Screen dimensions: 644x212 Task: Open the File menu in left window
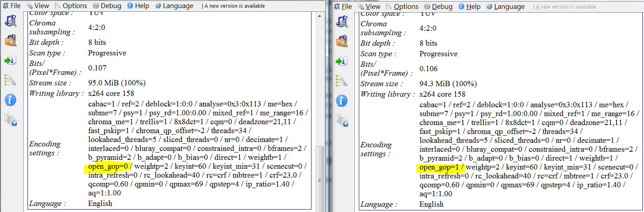[12, 6]
